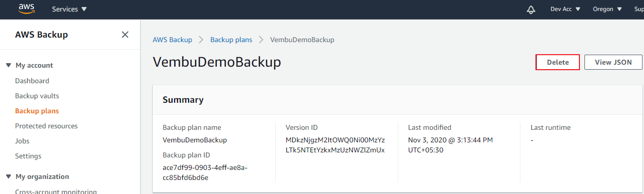Image resolution: width=644 pixels, height=194 pixels.
Task: Open the Oregon region selector
Action: [x=607, y=9]
